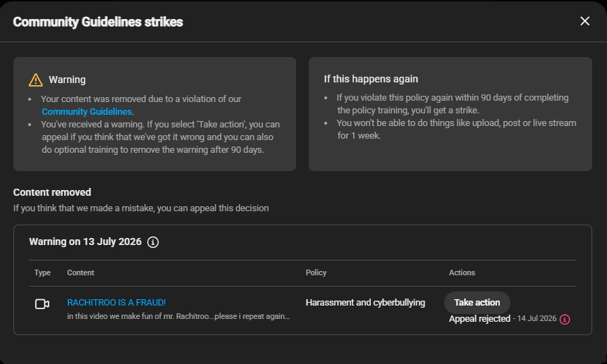Open the RACHITROO IS A FRAUD! video link
The image size is (607, 364).
(x=116, y=303)
